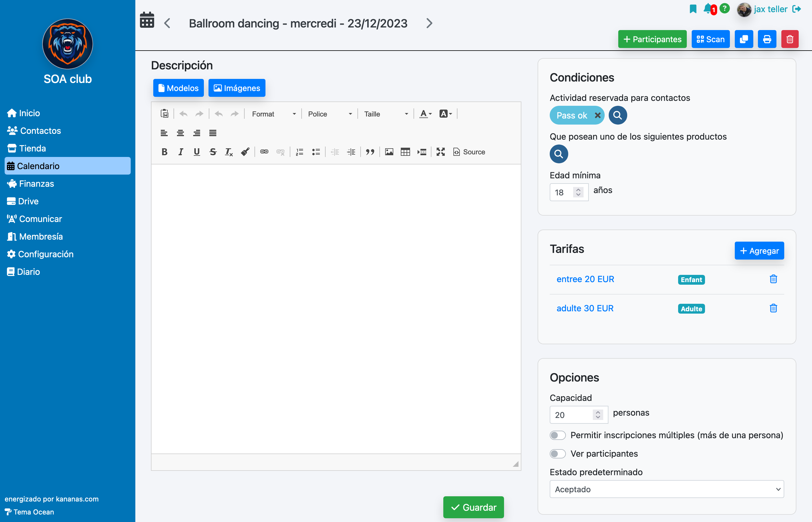Open the print activity icon
Viewport: 812px width, 522px height.
tap(767, 39)
